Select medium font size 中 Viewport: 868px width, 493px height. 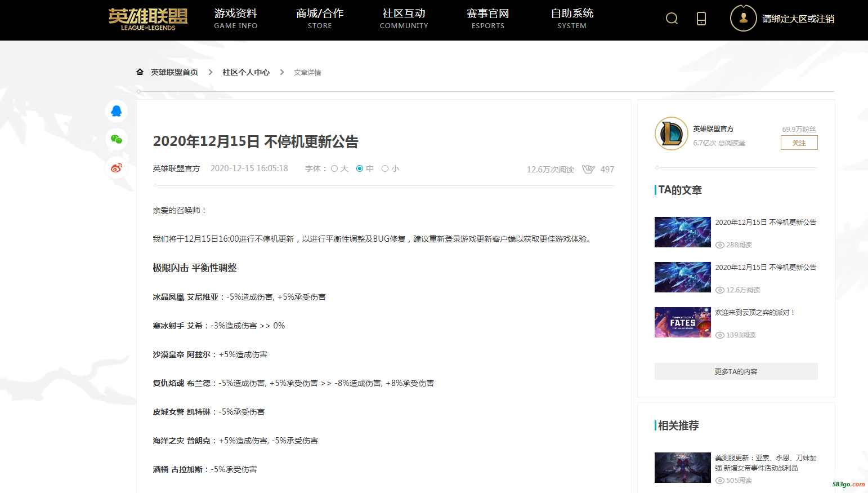[360, 168]
